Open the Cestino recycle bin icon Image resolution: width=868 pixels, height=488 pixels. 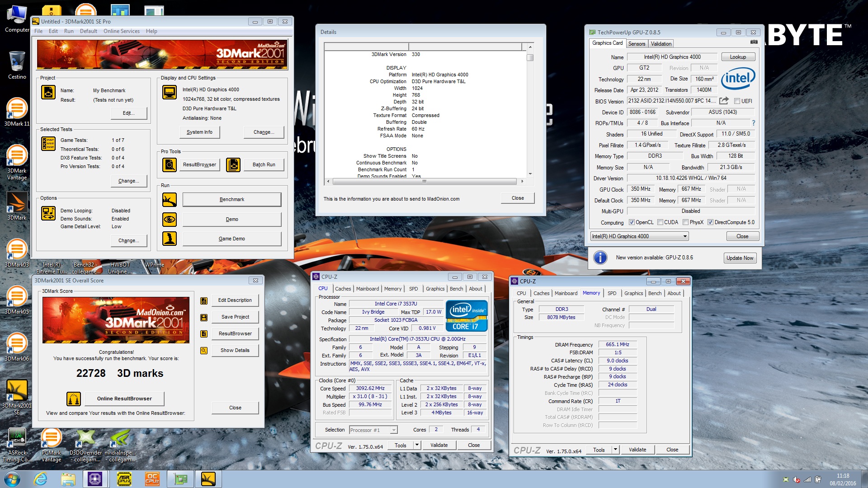tap(17, 65)
